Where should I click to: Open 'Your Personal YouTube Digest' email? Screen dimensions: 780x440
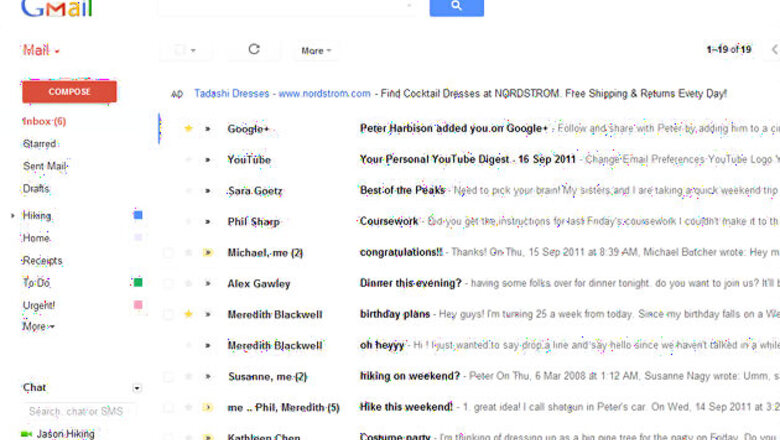click(x=468, y=160)
